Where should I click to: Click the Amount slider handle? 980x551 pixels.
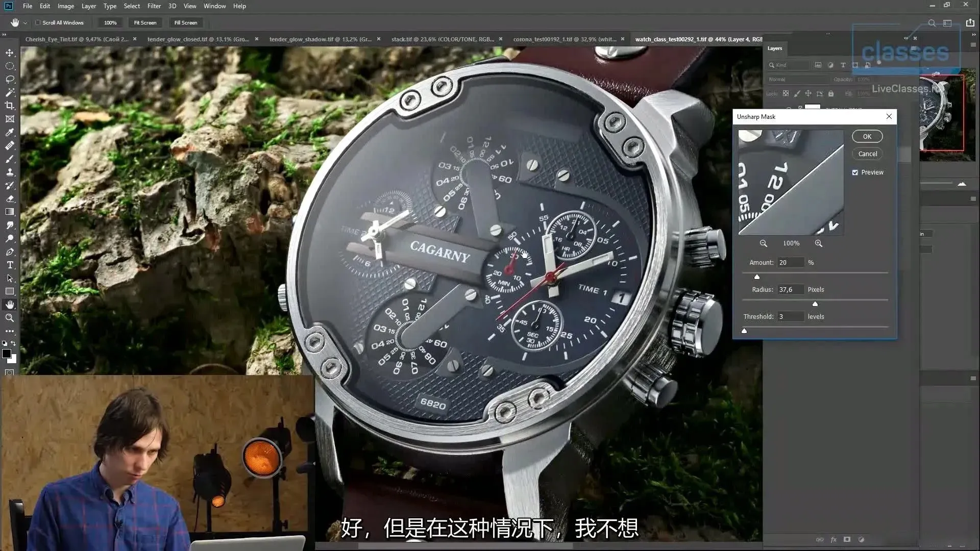(757, 277)
